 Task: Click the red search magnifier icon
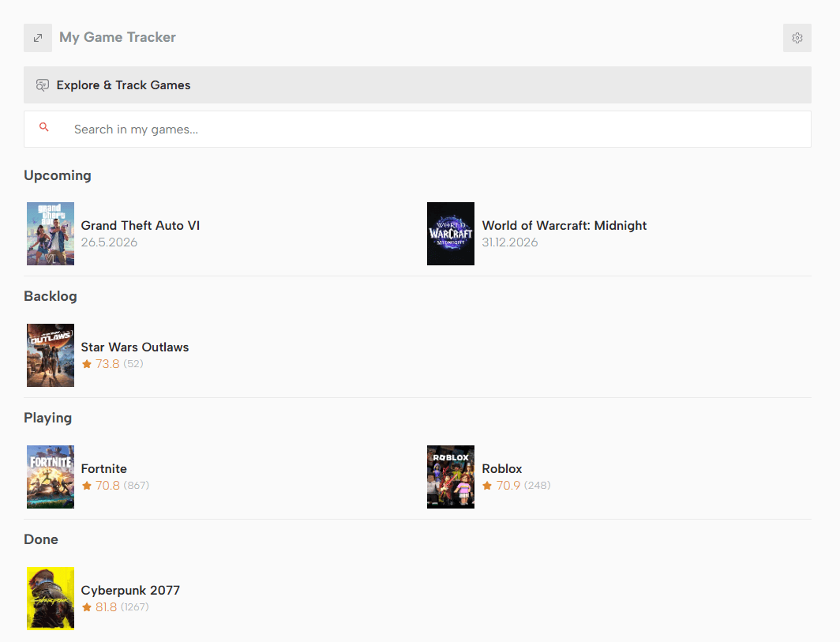coord(44,127)
